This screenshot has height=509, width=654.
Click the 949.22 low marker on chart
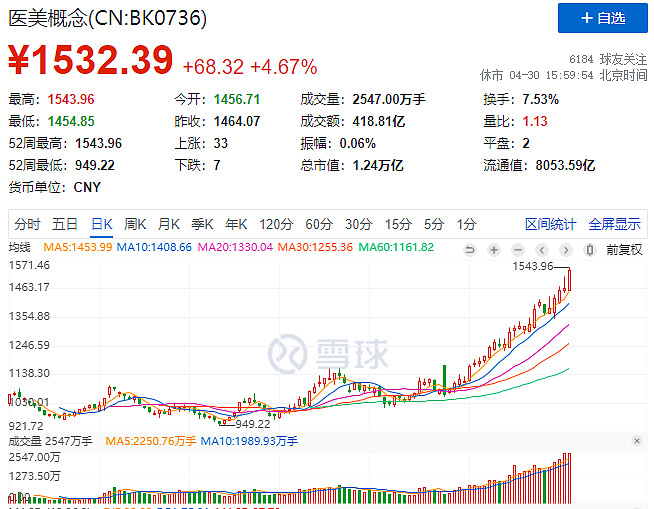click(253, 424)
